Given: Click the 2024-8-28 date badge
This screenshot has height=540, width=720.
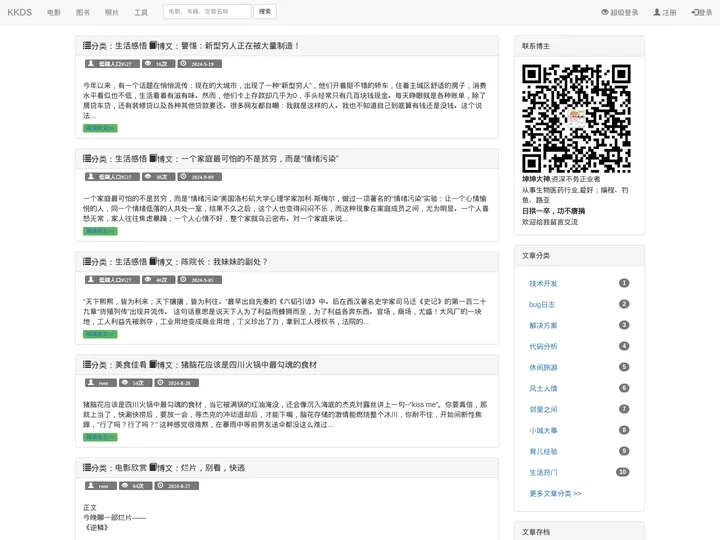Looking at the screenshot, I should (x=177, y=382).
